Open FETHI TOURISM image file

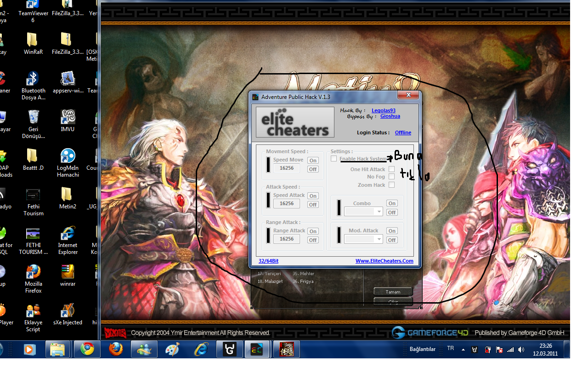pos(33,240)
